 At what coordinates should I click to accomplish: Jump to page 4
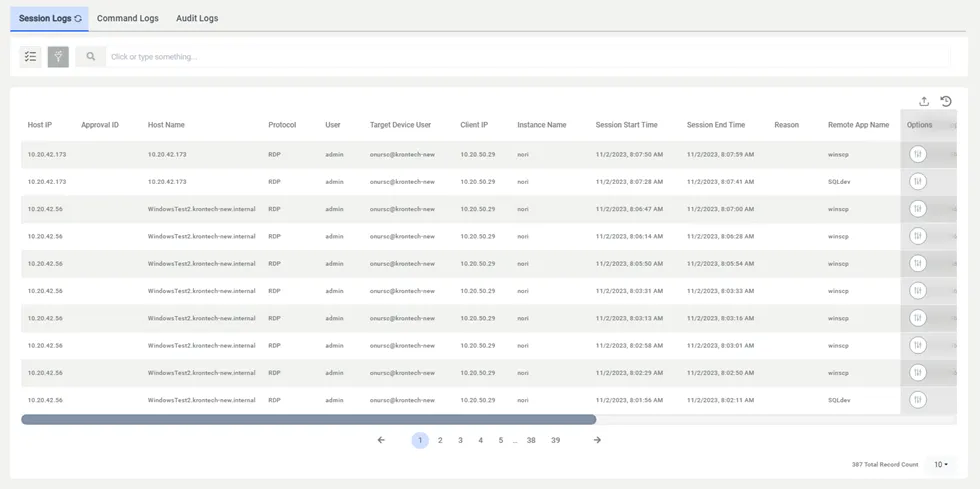click(x=481, y=440)
